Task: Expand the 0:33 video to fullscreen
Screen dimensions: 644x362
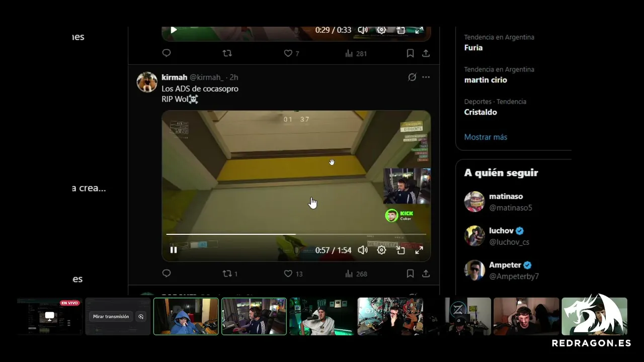Action: point(419,30)
